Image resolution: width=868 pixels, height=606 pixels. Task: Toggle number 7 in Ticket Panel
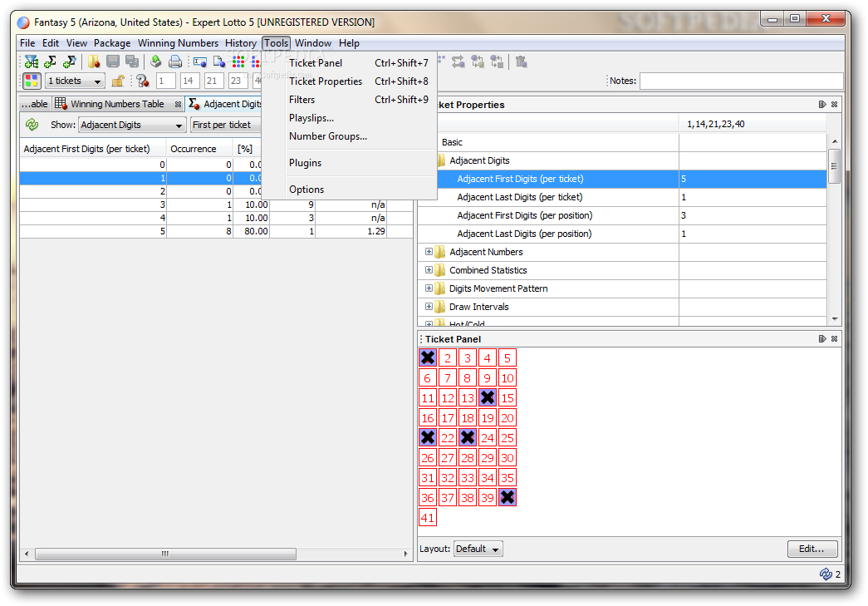coord(448,377)
